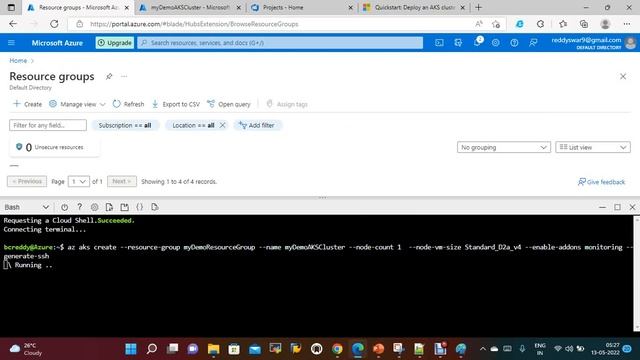Switch shell type with Bash dropdown

coord(26,207)
